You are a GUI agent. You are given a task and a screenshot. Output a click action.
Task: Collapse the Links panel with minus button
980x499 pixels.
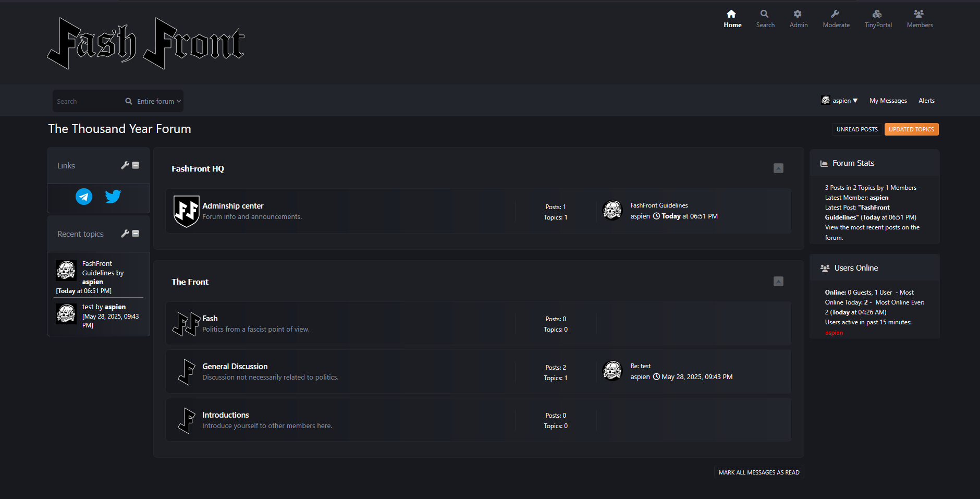click(x=136, y=165)
